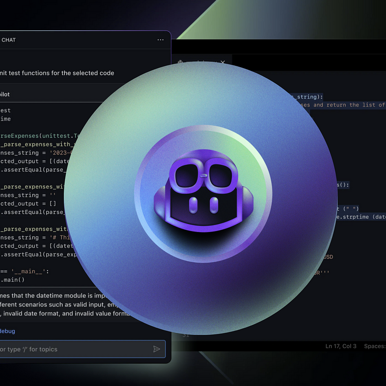Click the '__main__' line in generated code
386x386 pixels.
point(25,271)
